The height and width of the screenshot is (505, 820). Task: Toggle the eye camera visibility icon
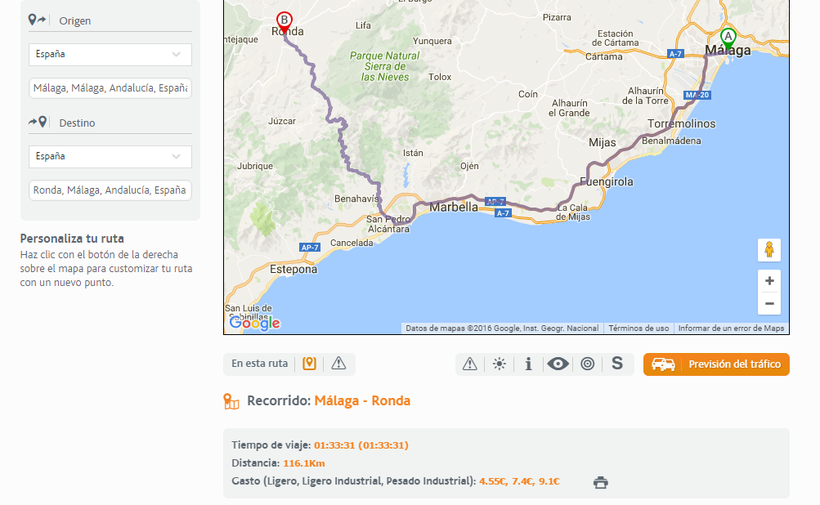558,364
